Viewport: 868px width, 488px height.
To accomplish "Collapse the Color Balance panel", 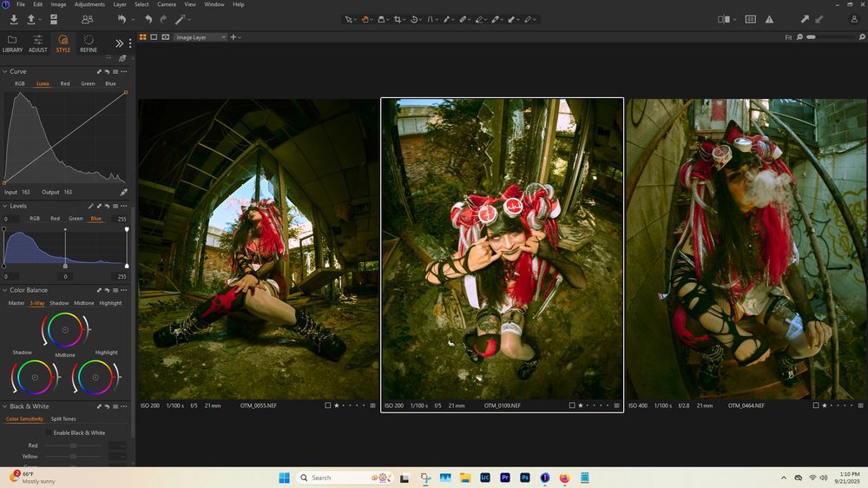I will pos(5,290).
